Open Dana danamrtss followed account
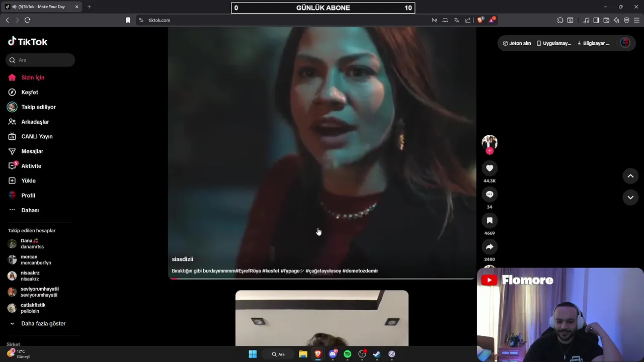 point(32,244)
